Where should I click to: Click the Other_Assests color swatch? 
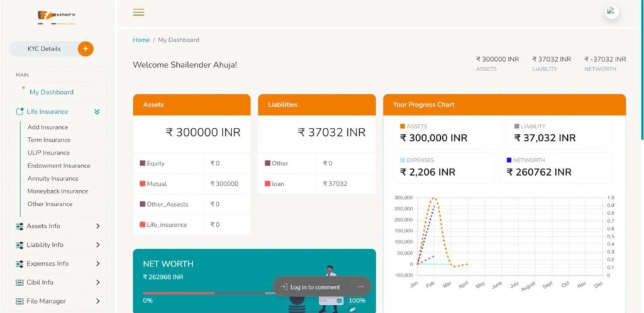click(143, 205)
